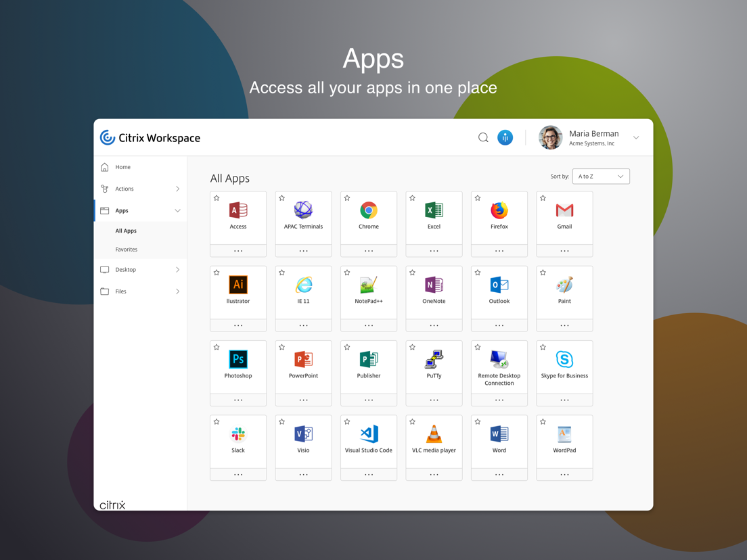
Task: Open more options dots under Paint
Action: 564,325
